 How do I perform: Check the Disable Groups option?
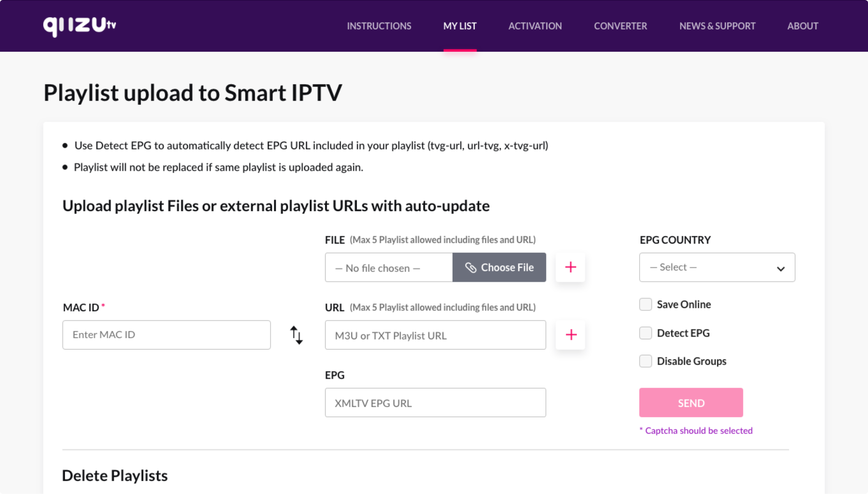pyautogui.click(x=646, y=361)
